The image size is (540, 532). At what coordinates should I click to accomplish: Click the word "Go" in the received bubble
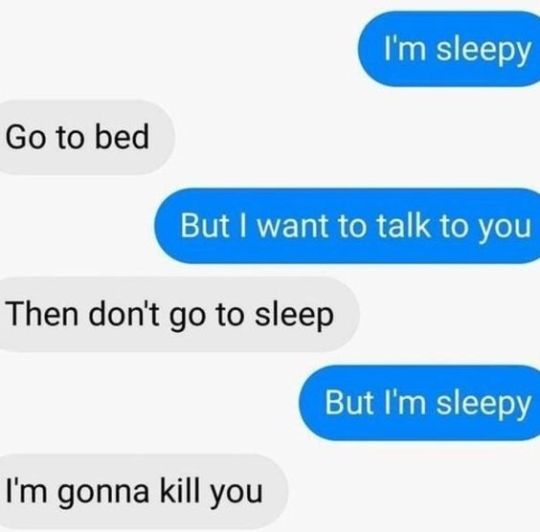(25, 137)
